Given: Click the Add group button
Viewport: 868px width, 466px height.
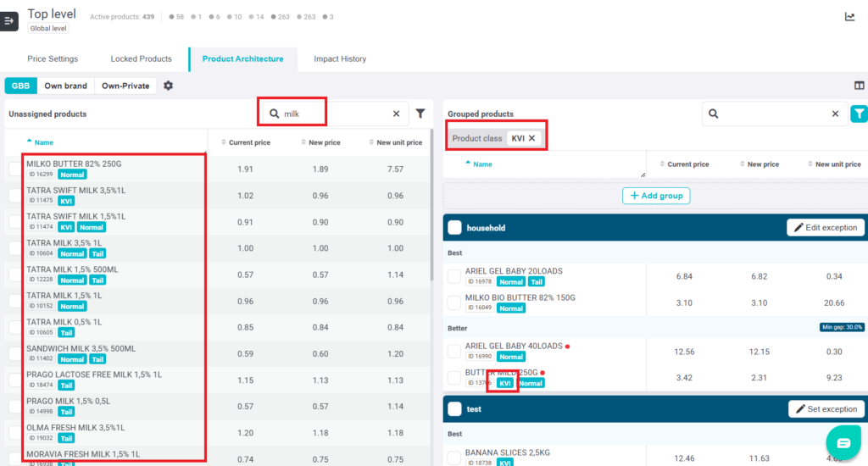Looking at the screenshot, I should 656,196.
